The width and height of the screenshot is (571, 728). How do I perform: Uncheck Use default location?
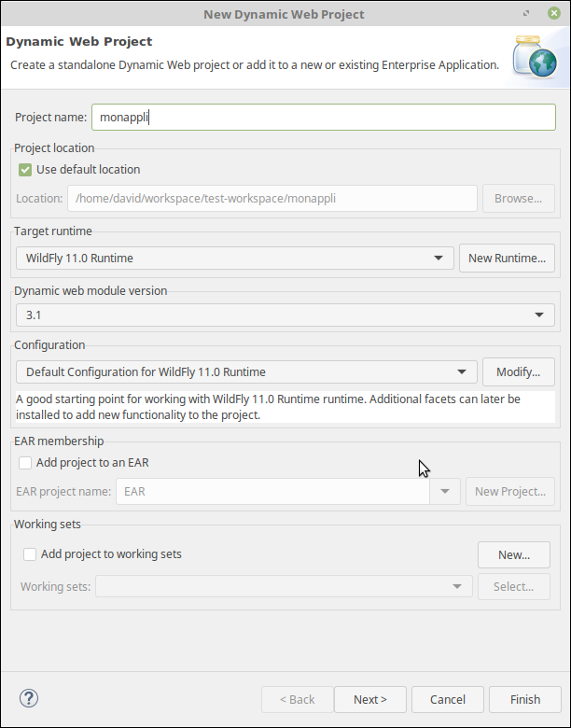pyautogui.click(x=25, y=170)
